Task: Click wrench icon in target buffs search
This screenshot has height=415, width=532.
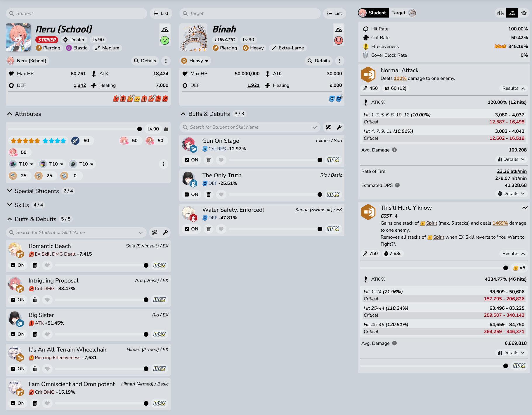Action: click(x=339, y=127)
